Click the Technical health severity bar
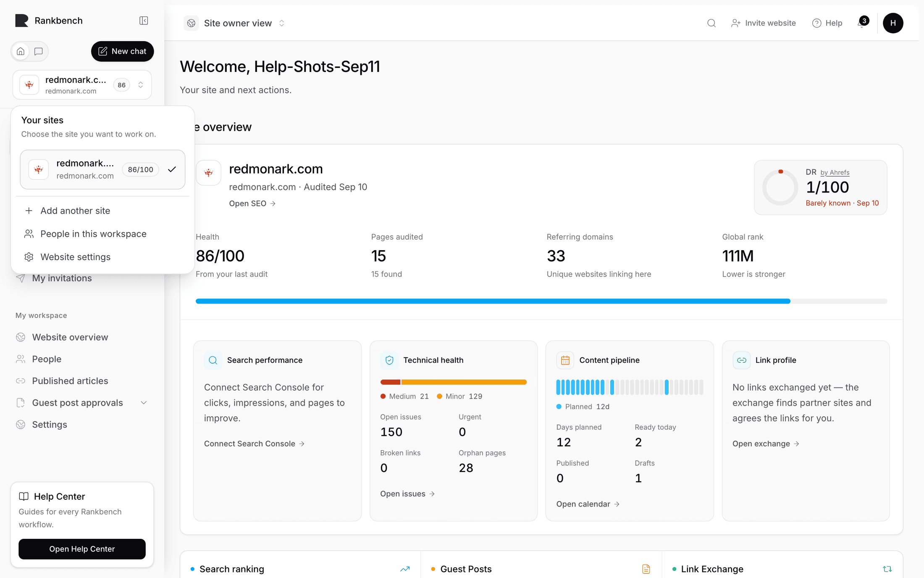The image size is (924, 578). pyautogui.click(x=453, y=382)
